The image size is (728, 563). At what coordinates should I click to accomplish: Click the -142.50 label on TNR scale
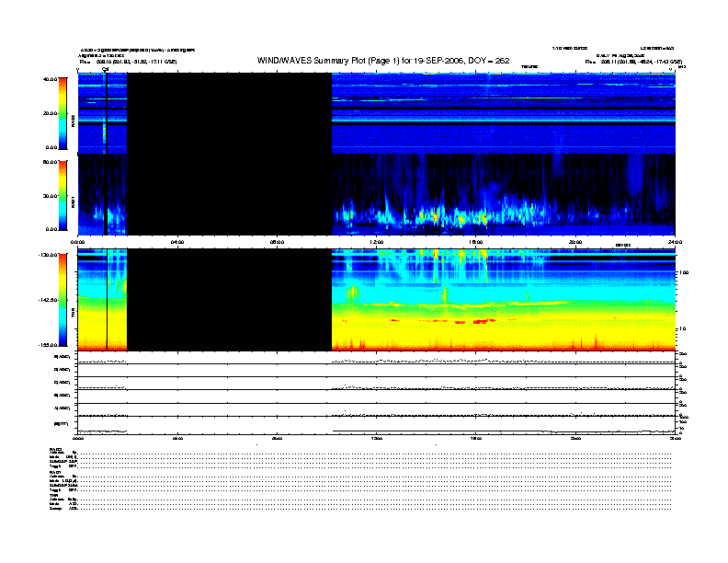pos(48,300)
